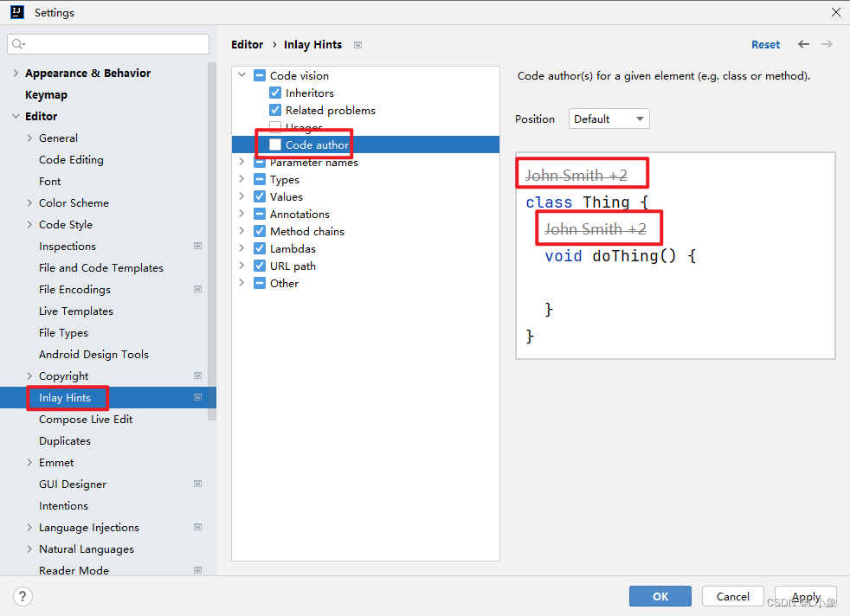Uncheck the Lambdas checkbox
Viewport: 850px width, 616px height.
click(x=260, y=248)
